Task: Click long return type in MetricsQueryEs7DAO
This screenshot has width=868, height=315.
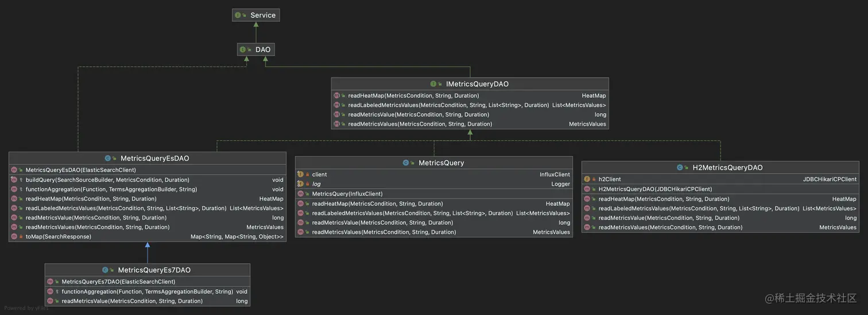Action: (242, 301)
